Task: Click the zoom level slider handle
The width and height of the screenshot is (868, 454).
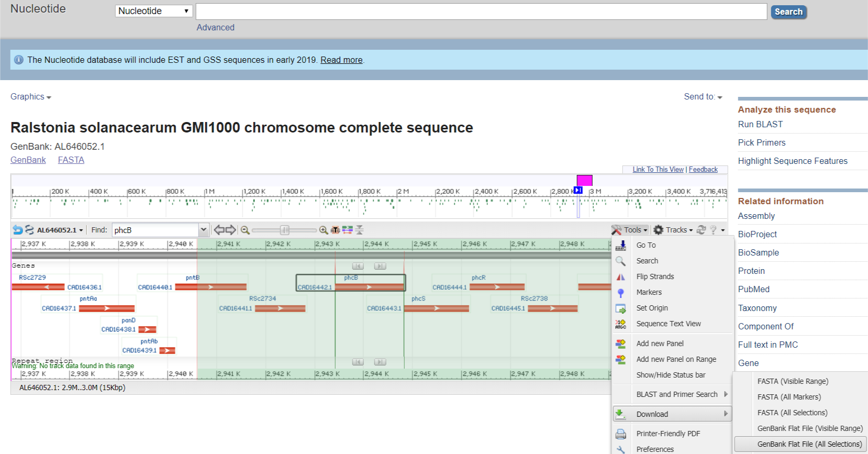Action: 284,230
